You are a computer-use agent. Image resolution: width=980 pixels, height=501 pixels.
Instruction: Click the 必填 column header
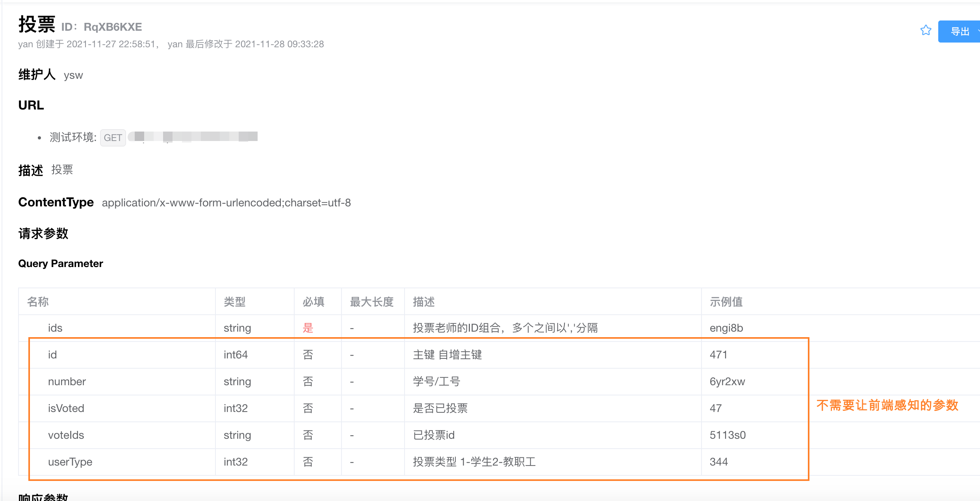(x=314, y=302)
